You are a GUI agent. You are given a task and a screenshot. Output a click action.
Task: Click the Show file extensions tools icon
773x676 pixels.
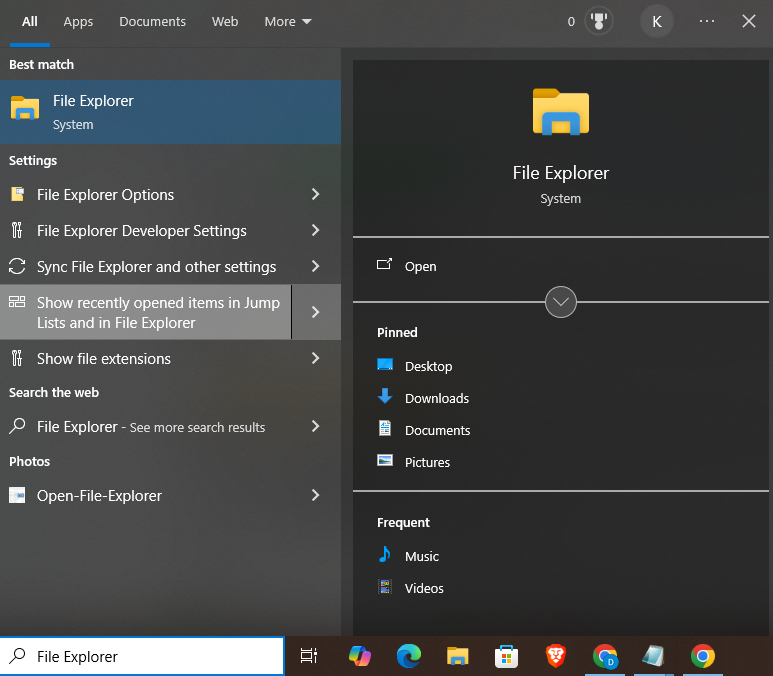pyautogui.click(x=17, y=358)
